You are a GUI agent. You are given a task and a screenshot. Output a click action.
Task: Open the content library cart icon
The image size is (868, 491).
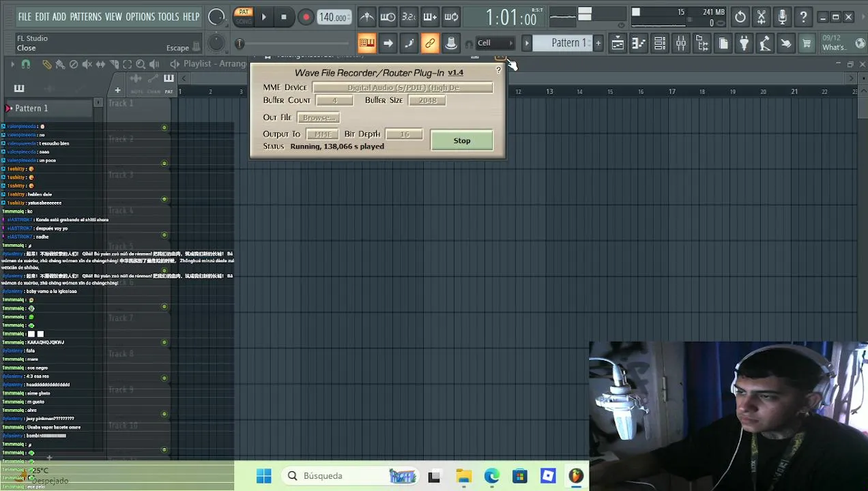coord(807,44)
